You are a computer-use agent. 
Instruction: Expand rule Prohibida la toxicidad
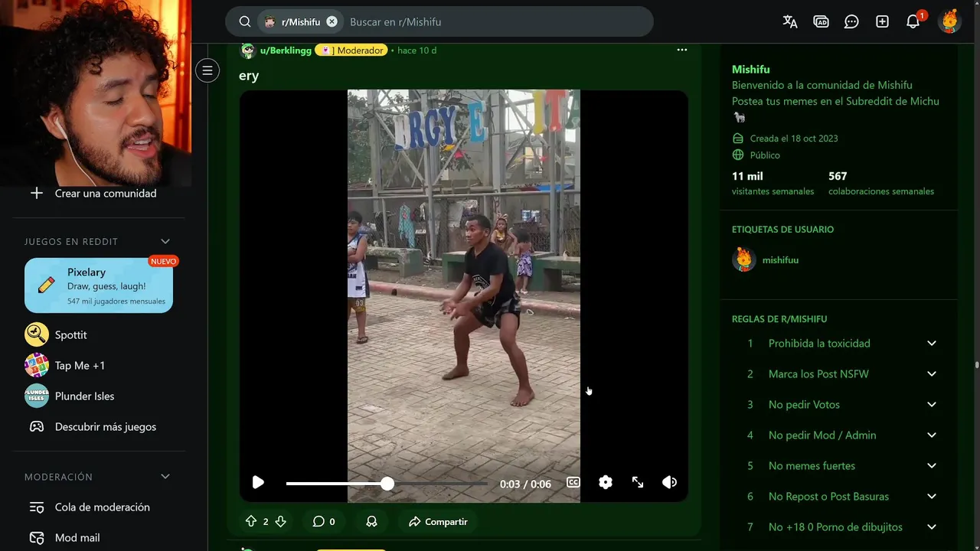(x=839, y=344)
